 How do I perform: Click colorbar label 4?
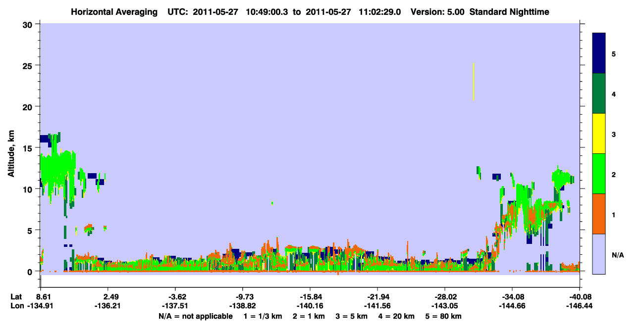(614, 94)
